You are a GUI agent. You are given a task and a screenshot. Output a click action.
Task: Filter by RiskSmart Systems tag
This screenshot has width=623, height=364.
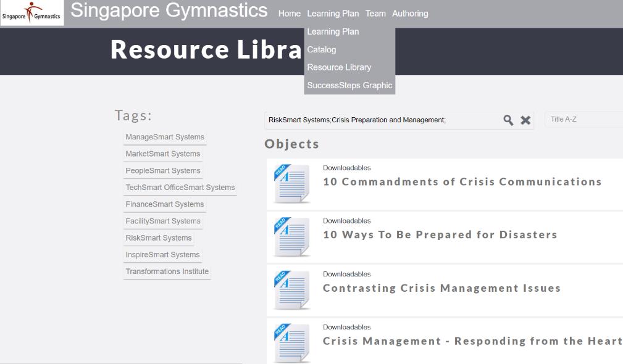click(x=159, y=238)
